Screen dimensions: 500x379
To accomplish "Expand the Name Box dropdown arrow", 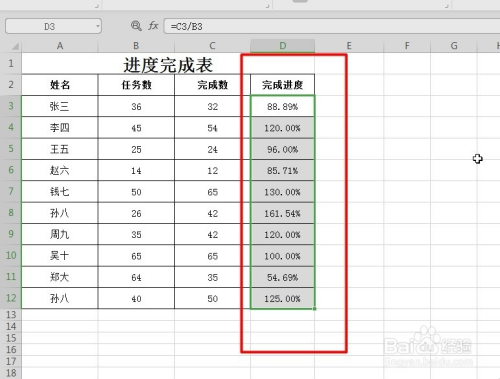I will pos(98,26).
